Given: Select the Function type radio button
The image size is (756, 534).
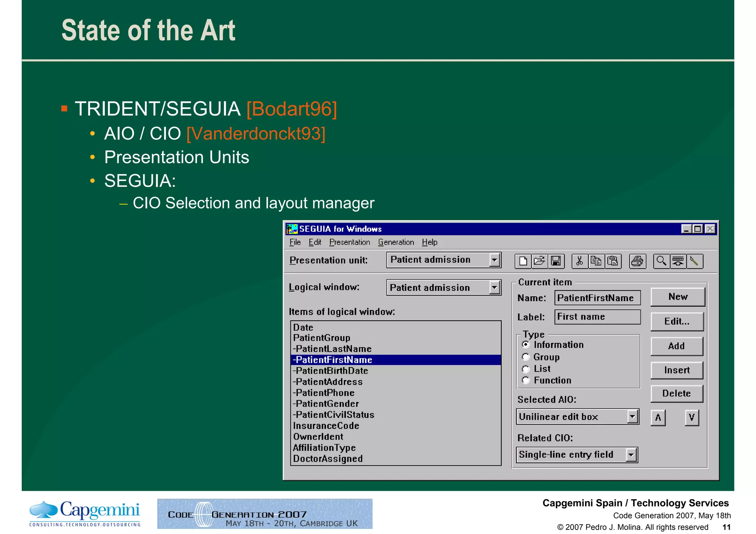Looking at the screenshot, I should point(526,380).
